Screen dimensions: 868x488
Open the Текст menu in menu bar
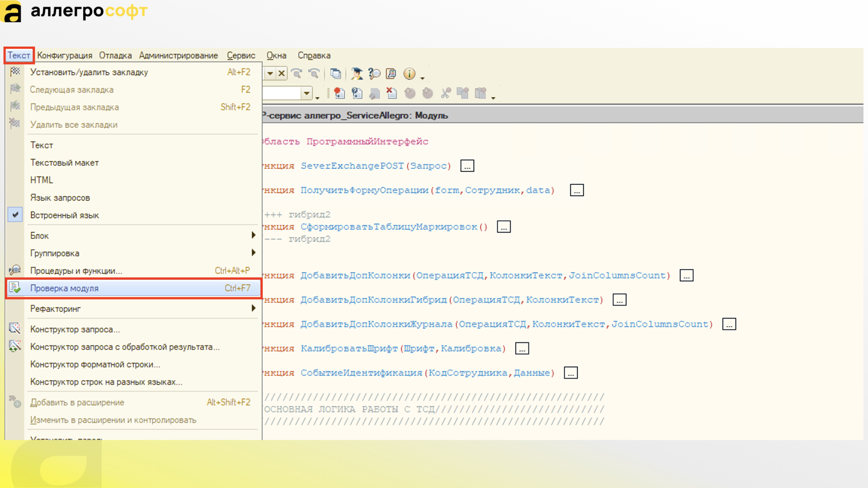point(19,56)
